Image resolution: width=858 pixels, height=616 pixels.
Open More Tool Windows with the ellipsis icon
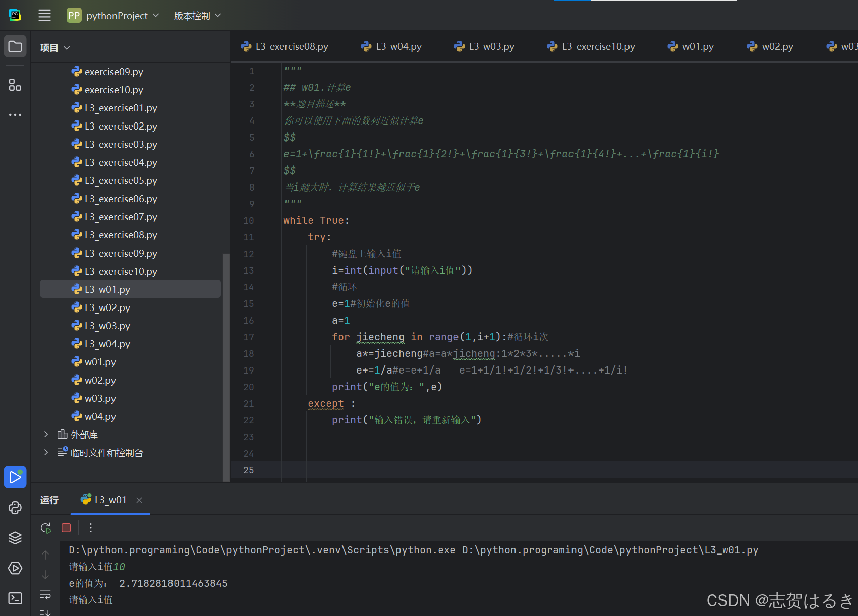point(15,114)
